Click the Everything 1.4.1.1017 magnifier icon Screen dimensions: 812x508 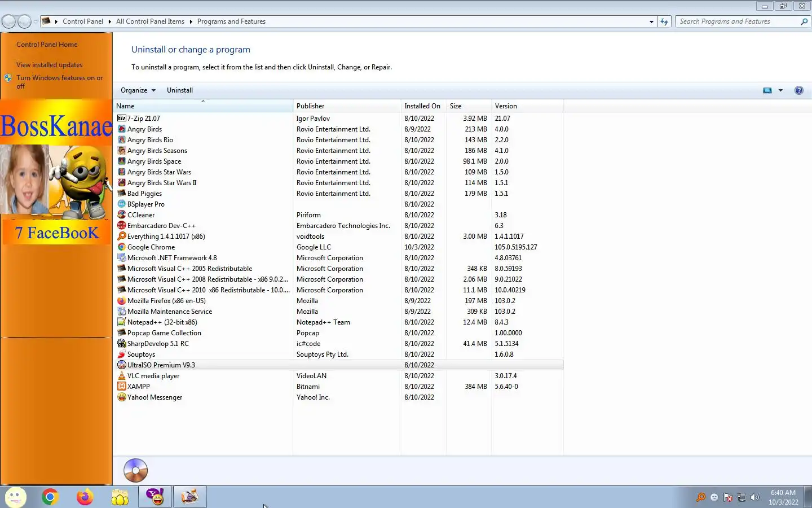click(x=121, y=237)
